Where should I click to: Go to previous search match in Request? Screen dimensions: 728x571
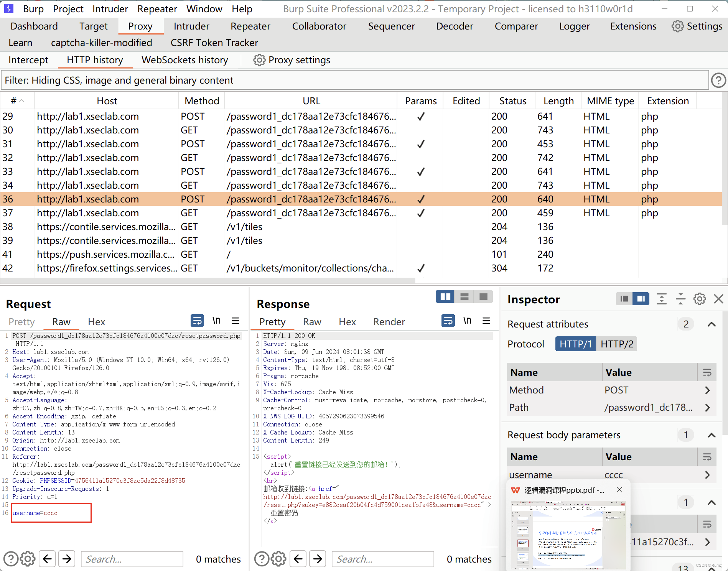[x=47, y=559]
